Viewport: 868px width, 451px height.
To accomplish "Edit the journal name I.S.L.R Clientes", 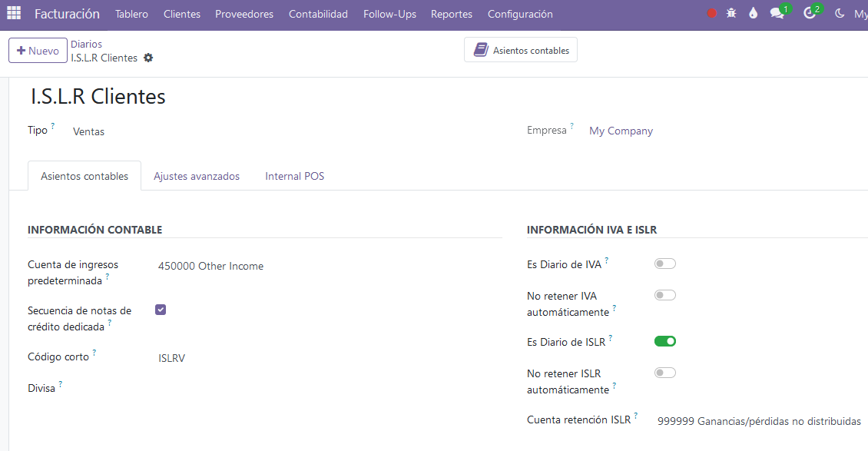I will 98,96.
